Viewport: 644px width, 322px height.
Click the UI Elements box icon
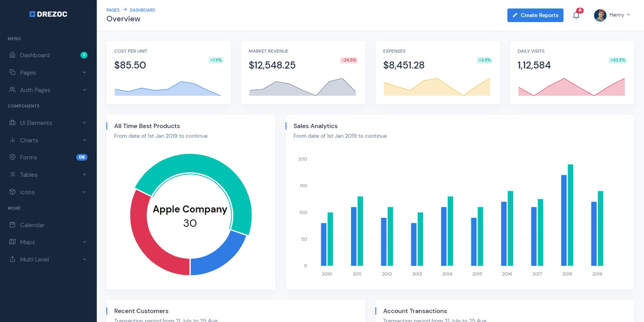pyautogui.click(x=12, y=122)
